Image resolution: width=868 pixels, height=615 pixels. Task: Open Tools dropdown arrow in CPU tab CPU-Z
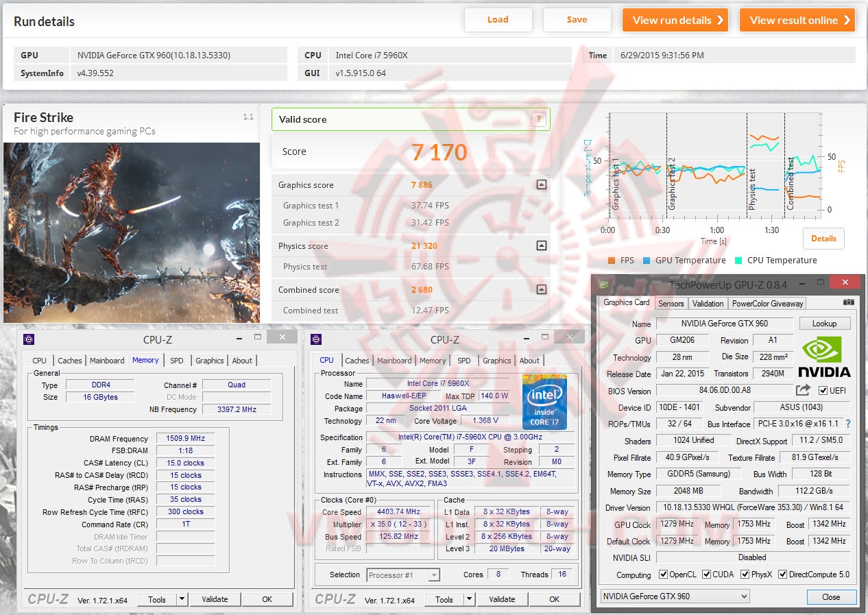[x=469, y=599]
